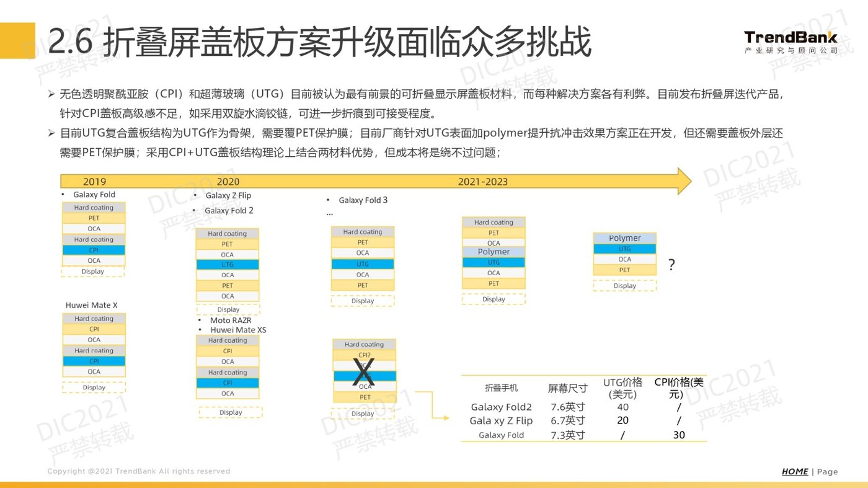This screenshot has height=488, width=868.
Task: Click the orange square beside title
Action: 17,41
